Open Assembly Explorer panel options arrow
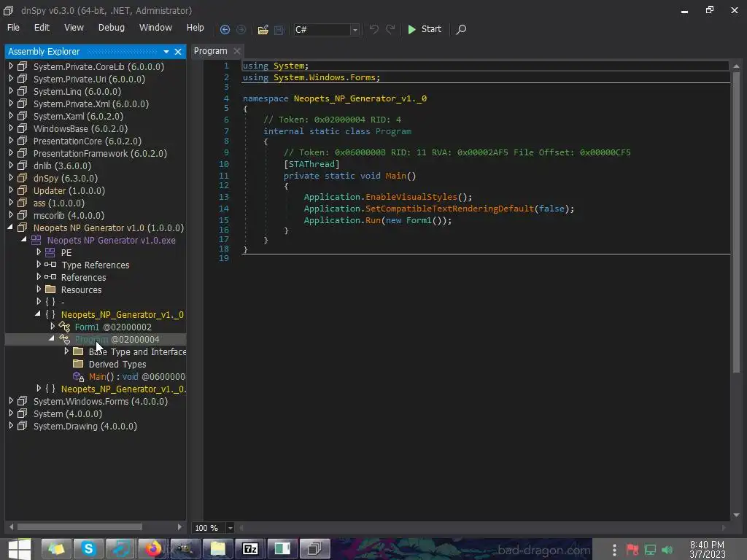 pyautogui.click(x=166, y=52)
